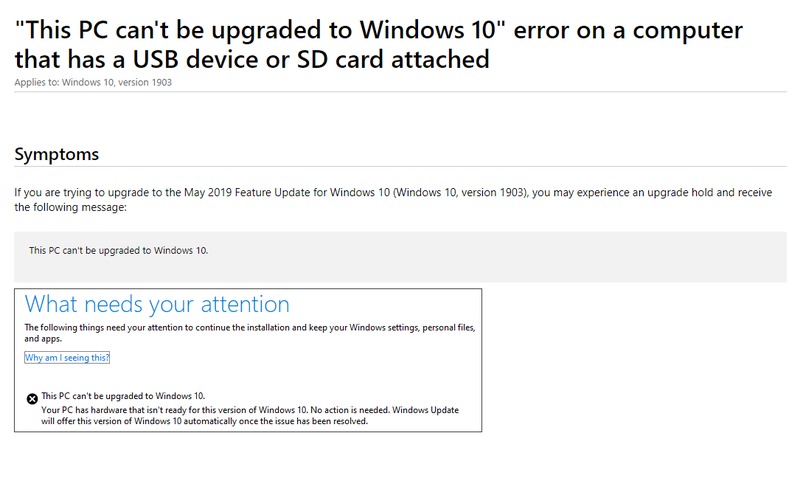Click the "What needs your attention" heading
This screenshot has width=800, height=492.
(x=157, y=304)
